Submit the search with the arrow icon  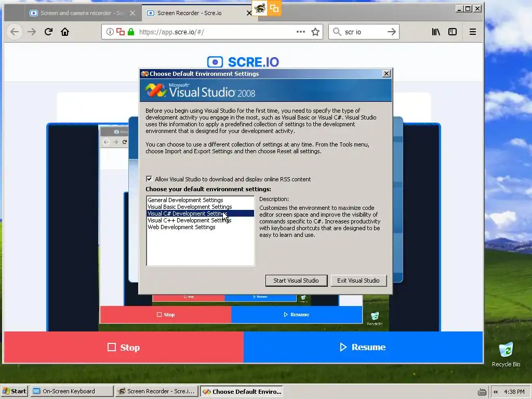coord(392,32)
